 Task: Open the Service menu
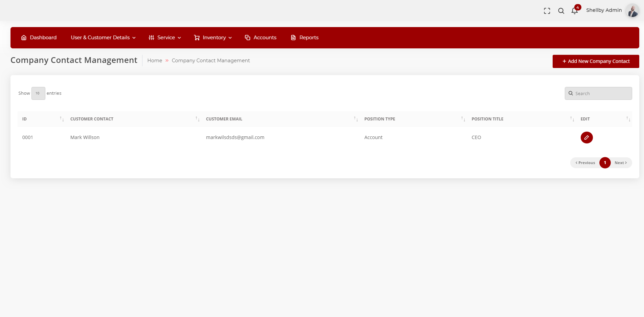tap(166, 38)
